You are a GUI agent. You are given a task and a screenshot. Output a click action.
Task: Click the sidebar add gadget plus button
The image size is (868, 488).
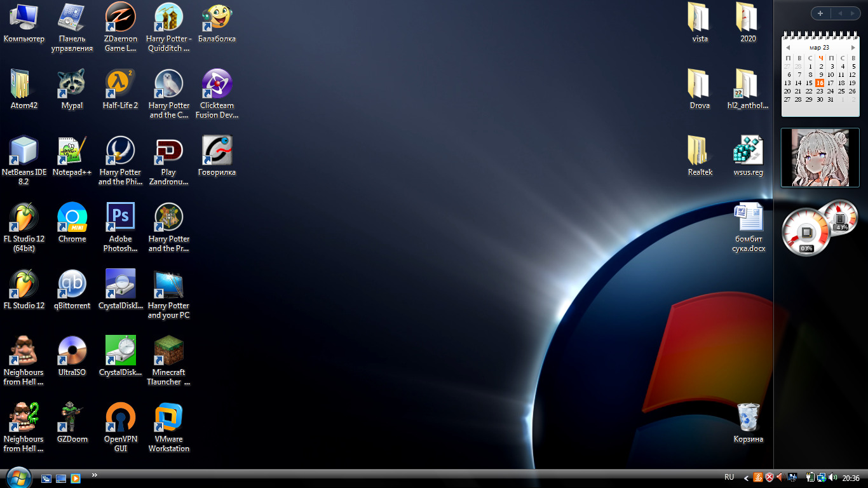(820, 13)
